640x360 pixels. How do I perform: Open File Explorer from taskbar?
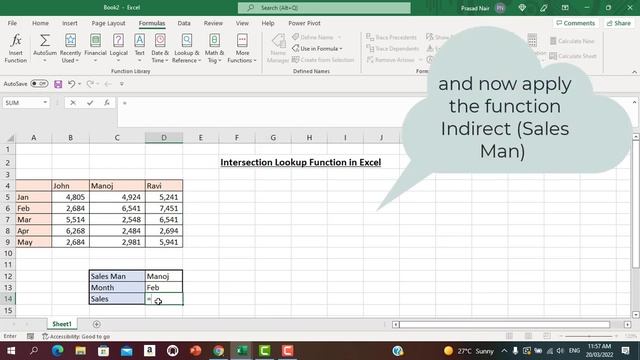pos(80,351)
